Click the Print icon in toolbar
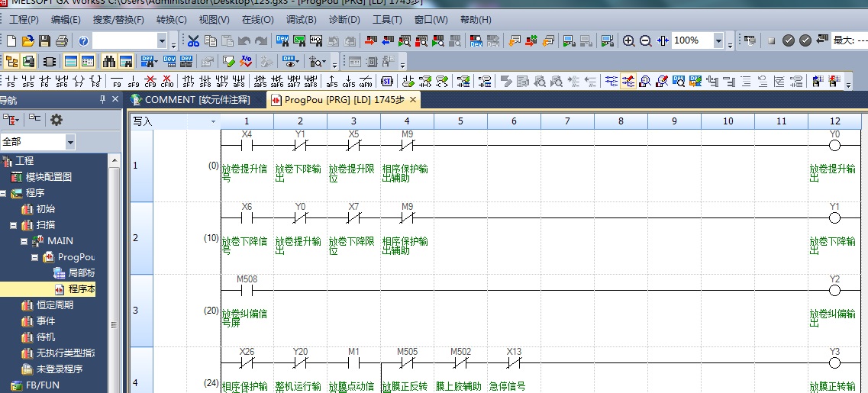The height and width of the screenshot is (393, 868). coord(62,40)
